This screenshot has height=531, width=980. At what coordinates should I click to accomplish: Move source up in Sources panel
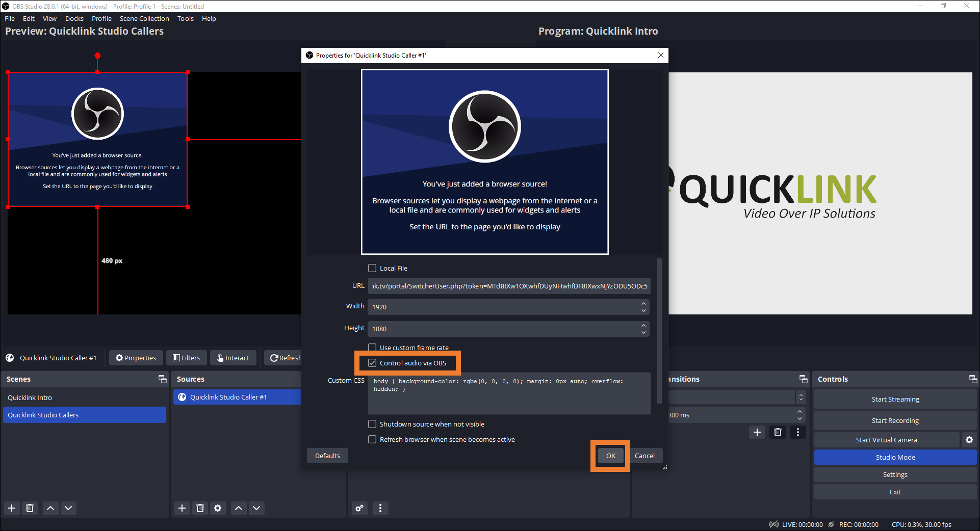(x=238, y=508)
